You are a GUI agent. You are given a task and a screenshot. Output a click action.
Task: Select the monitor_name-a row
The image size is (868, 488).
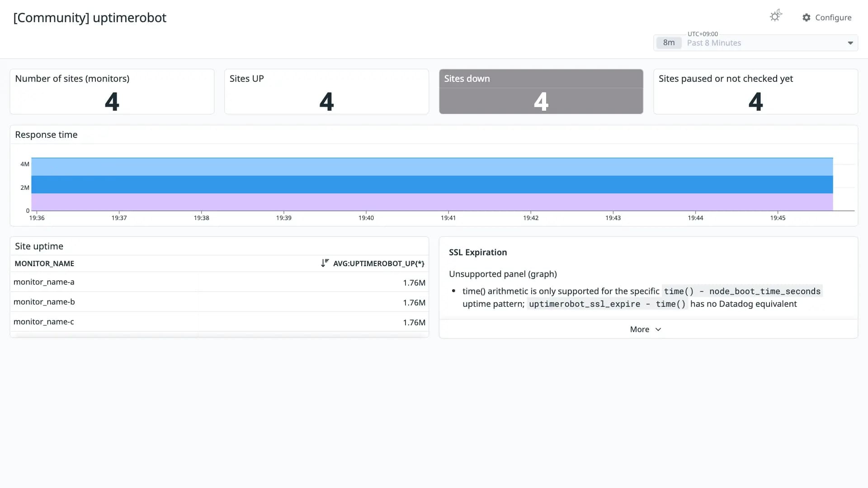click(219, 282)
